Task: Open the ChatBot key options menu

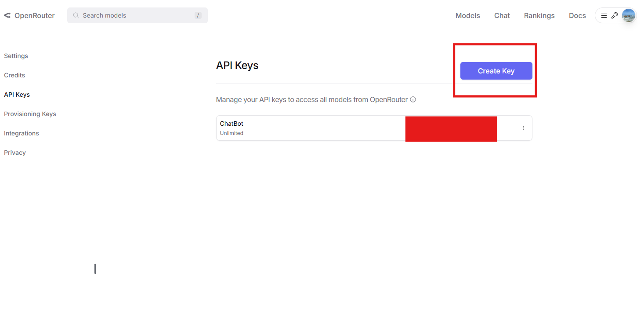Action: tap(523, 128)
